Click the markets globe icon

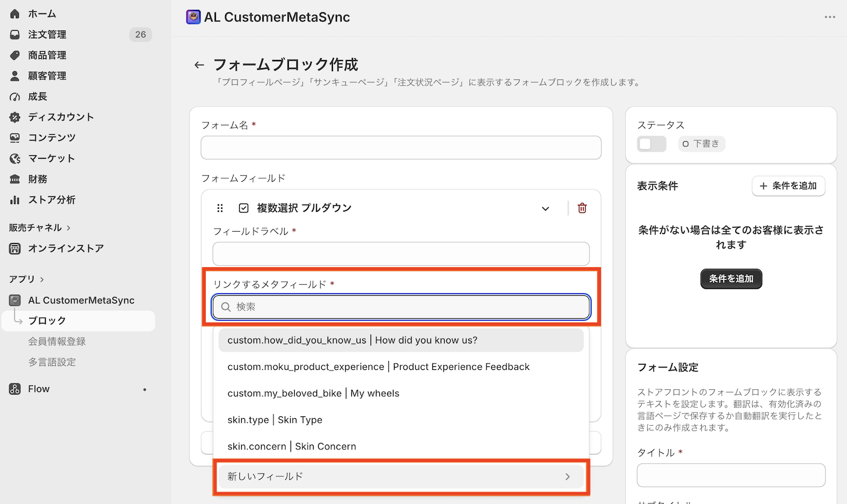point(15,158)
